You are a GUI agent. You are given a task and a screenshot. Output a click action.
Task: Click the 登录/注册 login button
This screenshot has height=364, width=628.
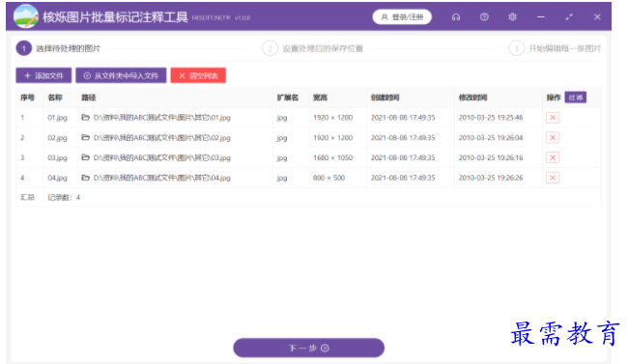(x=402, y=17)
